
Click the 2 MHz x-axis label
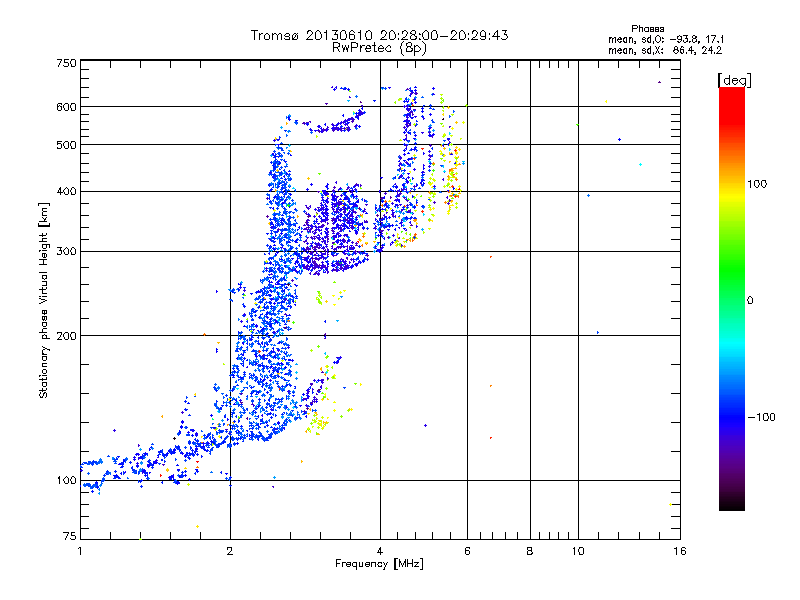pyautogui.click(x=230, y=551)
